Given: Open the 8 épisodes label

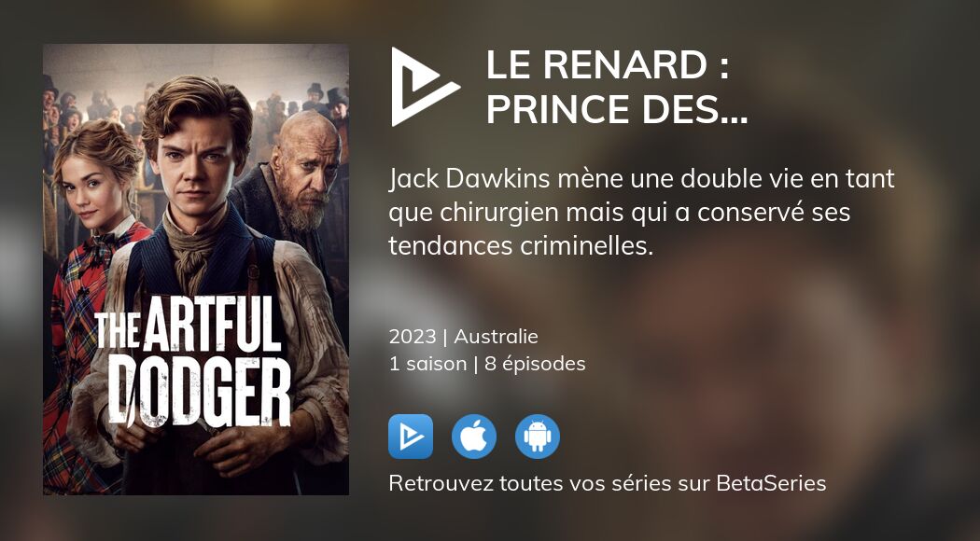Looking at the screenshot, I should (535, 364).
